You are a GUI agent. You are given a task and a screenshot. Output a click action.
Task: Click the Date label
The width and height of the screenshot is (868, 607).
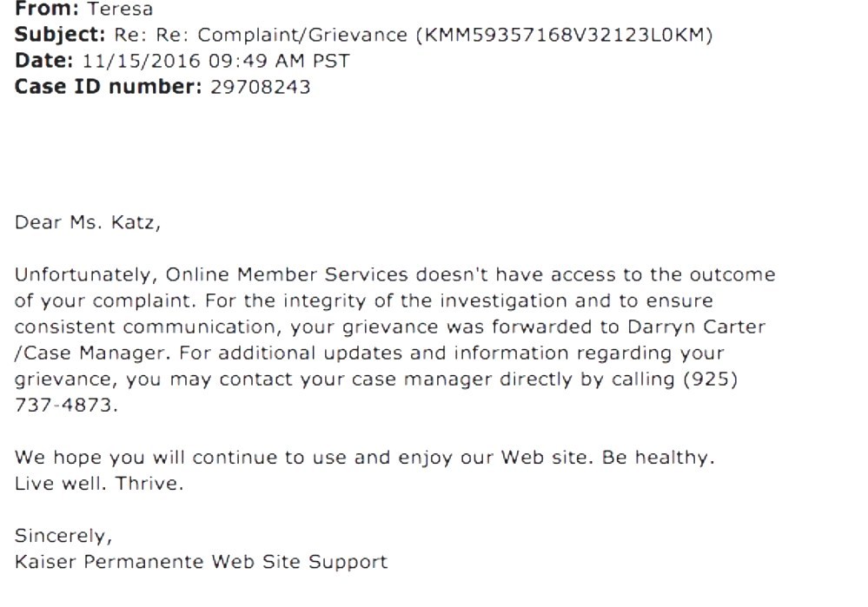(x=43, y=61)
